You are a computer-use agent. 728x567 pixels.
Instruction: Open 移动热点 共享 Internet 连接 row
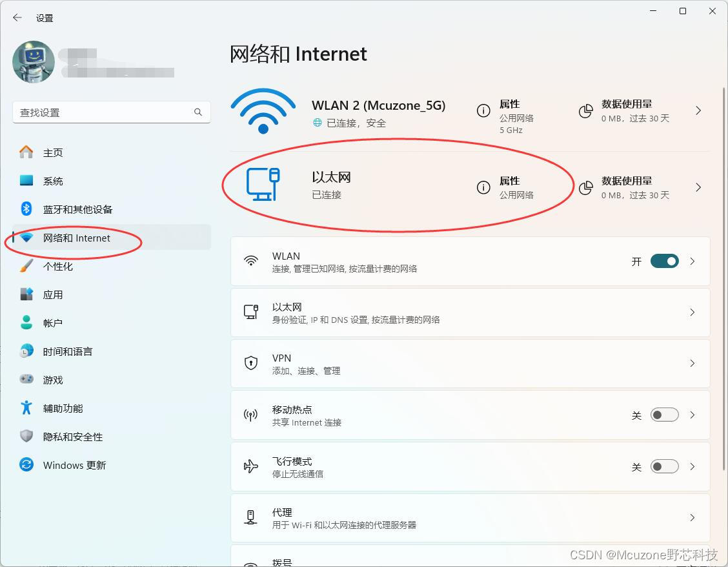pyautogui.click(x=470, y=415)
